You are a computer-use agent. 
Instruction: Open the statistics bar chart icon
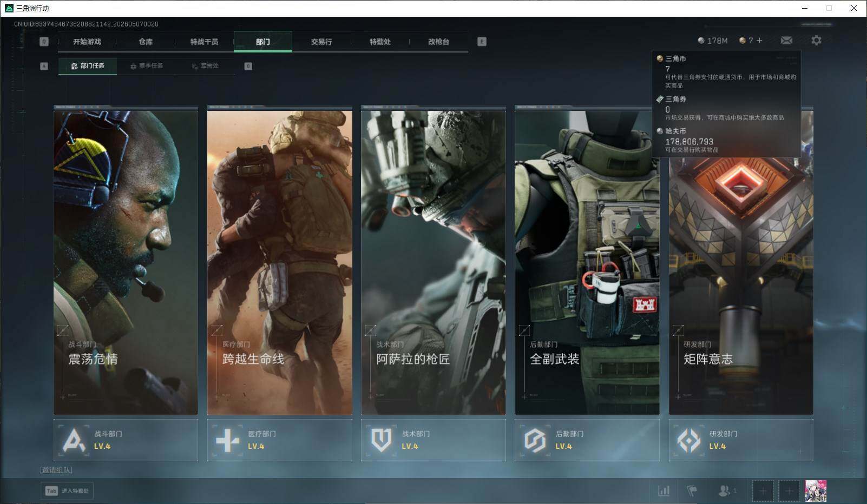pyautogui.click(x=664, y=490)
